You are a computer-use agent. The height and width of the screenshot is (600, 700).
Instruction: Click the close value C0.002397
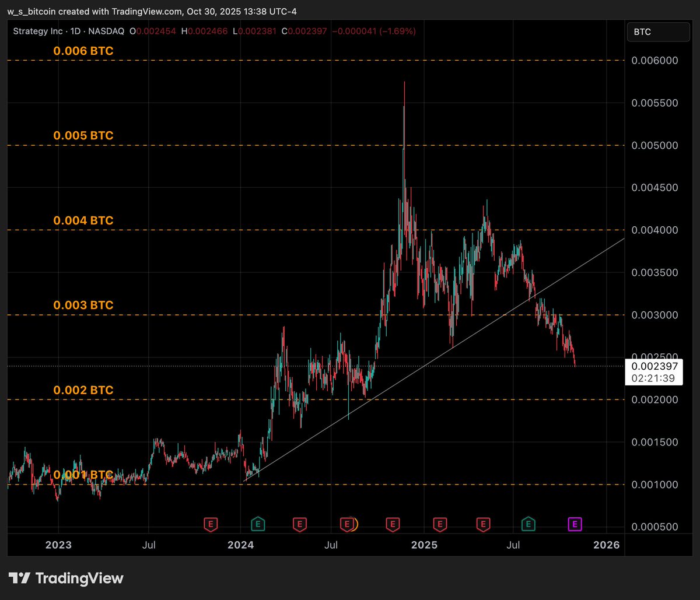(x=304, y=31)
